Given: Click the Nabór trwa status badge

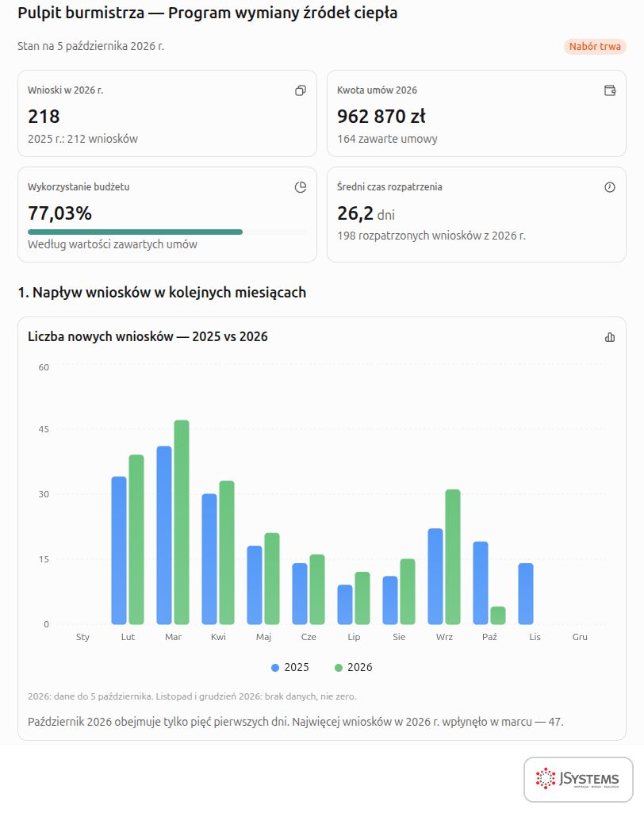Looking at the screenshot, I should point(595,47).
